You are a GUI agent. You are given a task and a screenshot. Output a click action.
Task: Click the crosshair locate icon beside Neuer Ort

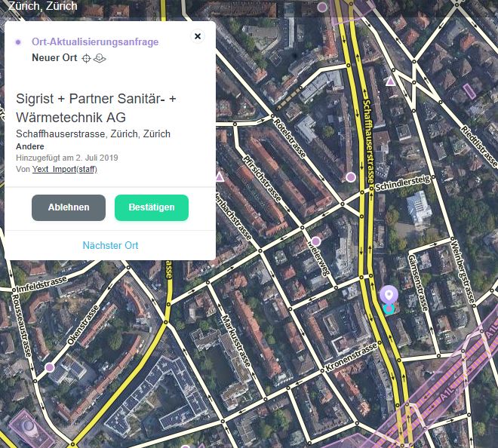(x=86, y=58)
